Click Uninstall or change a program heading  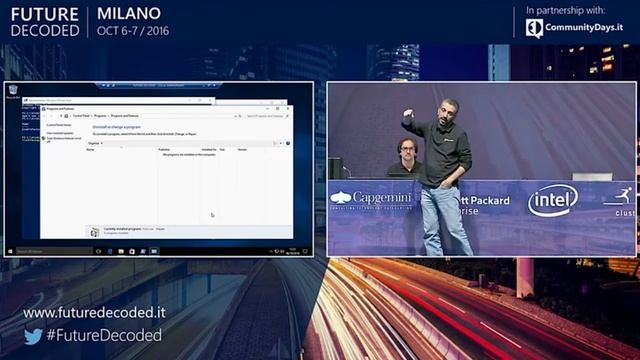pyautogui.click(x=116, y=127)
